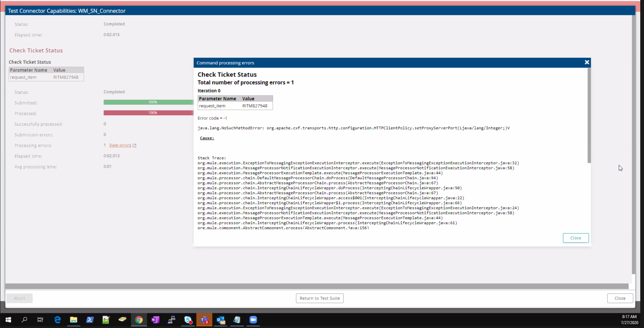Open Skype for Business from the taskbar
Image resolution: width=644 pixels, height=328 pixels.
[188, 320]
